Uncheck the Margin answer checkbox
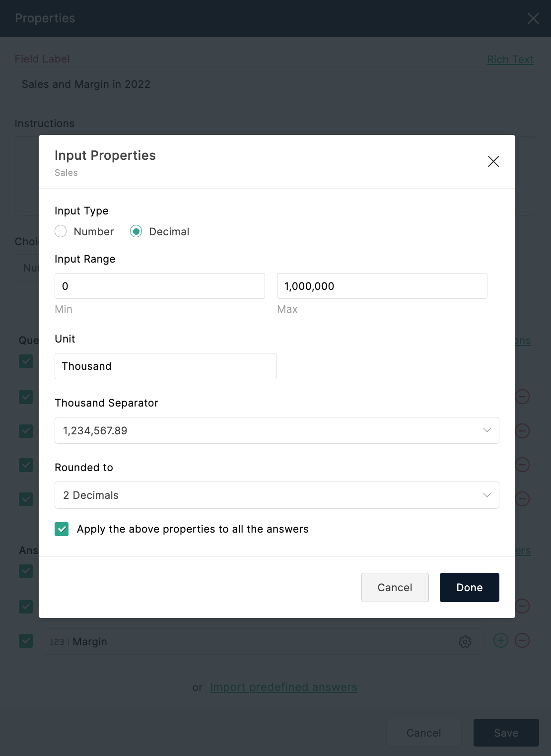Image resolution: width=551 pixels, height=756 pixels. point(25,641)
